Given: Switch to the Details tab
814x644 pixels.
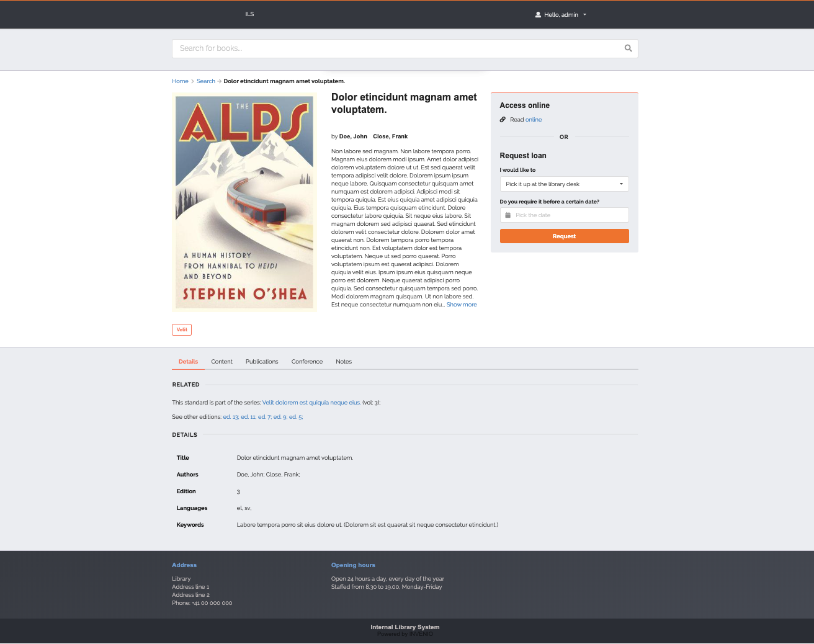Looking at the screenshot, I should 188,362.
